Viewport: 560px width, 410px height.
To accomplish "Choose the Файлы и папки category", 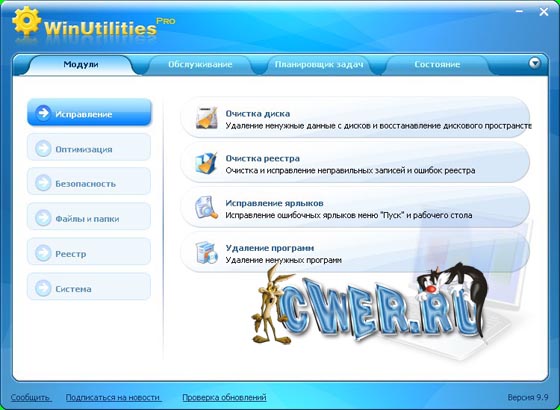I will click(89, 216).
